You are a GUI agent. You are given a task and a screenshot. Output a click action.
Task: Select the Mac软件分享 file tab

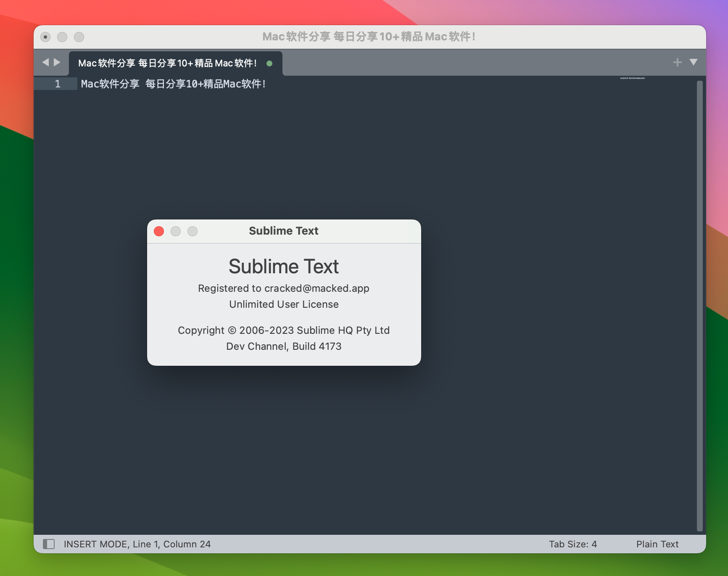[x=168, y=63]
